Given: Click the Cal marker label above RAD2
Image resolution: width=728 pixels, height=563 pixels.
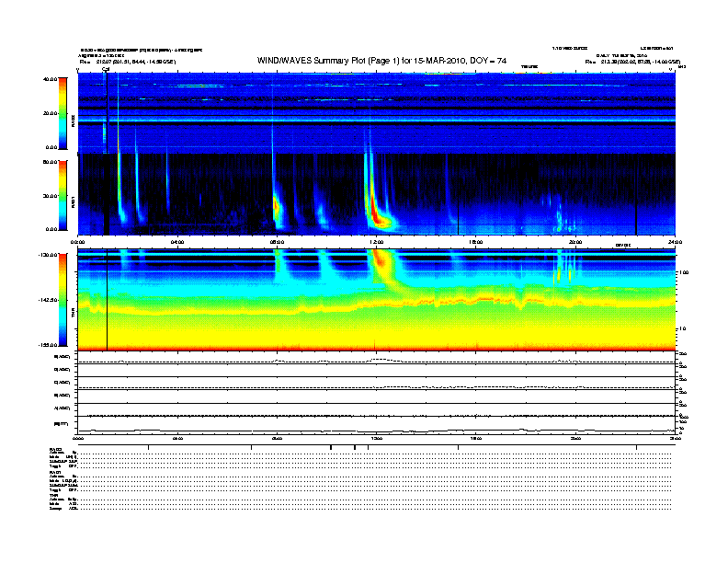Looking at the screenshot, I should point(106,70).
